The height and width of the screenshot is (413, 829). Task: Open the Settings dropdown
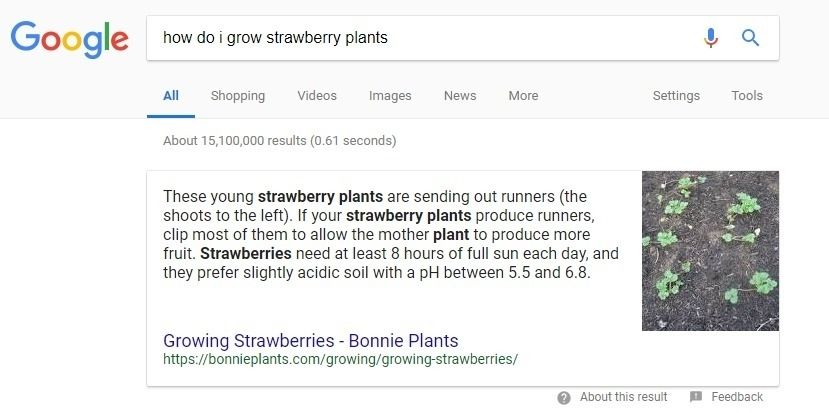point(676,96)
